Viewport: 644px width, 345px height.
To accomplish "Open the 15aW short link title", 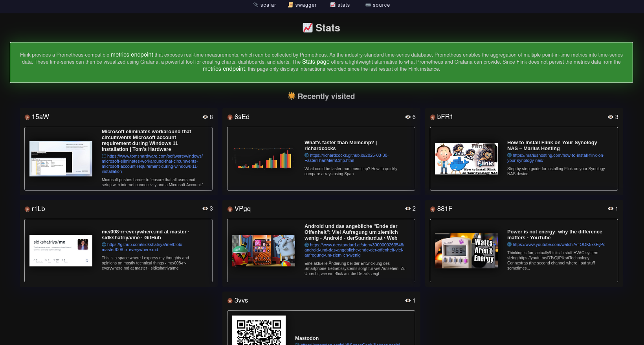I will (40, 117).
